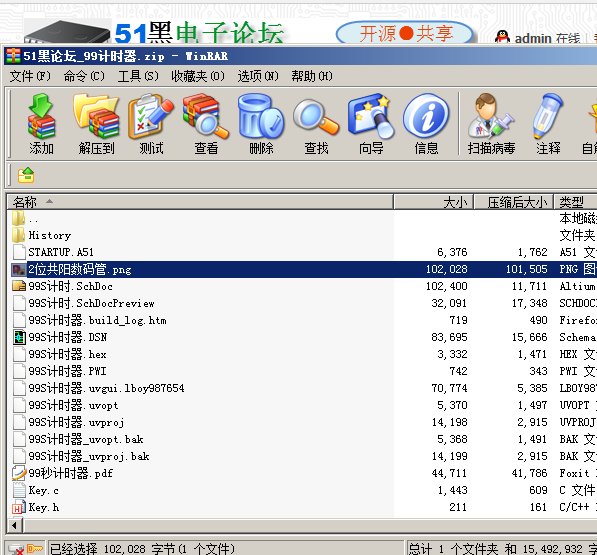This screenshot has height=555, width=597.
Task: Click the Scan Virus (扫描病毒) icon
Action: pyautogui.click(x=491, y=116)
